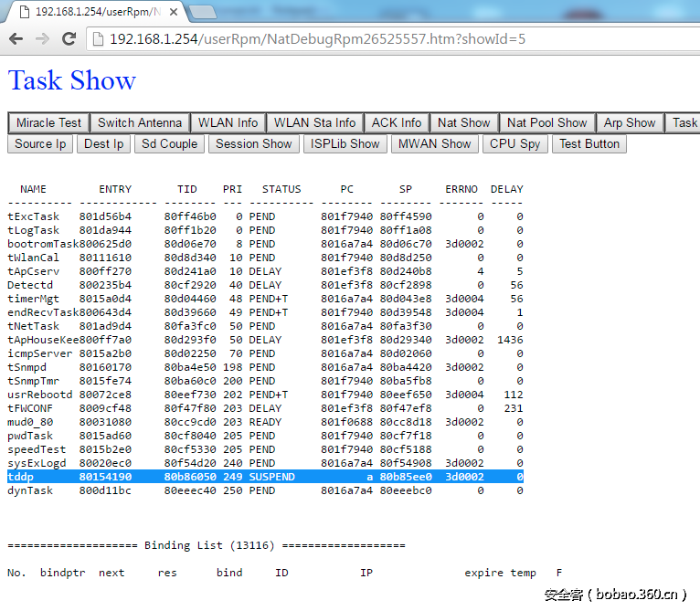Run the Miracle Test button
This screenshot has width=700, height=611.
click(x=48, y=122)
